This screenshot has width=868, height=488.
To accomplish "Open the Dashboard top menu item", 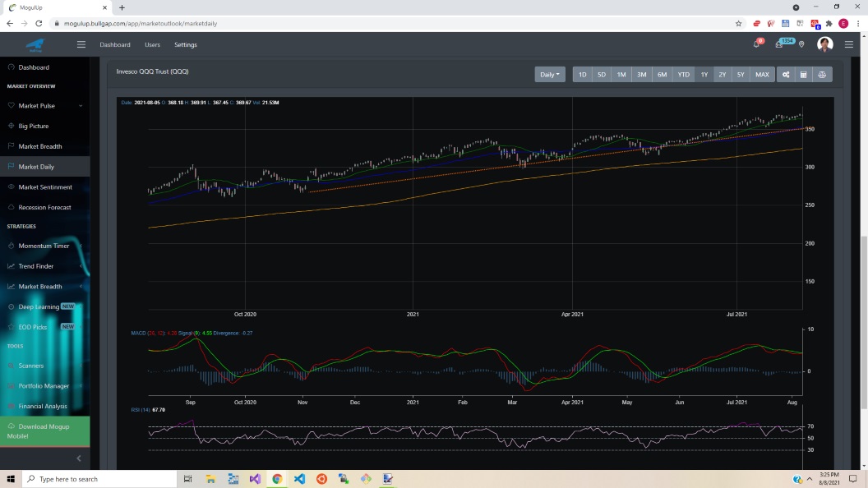I will (115, 45).
